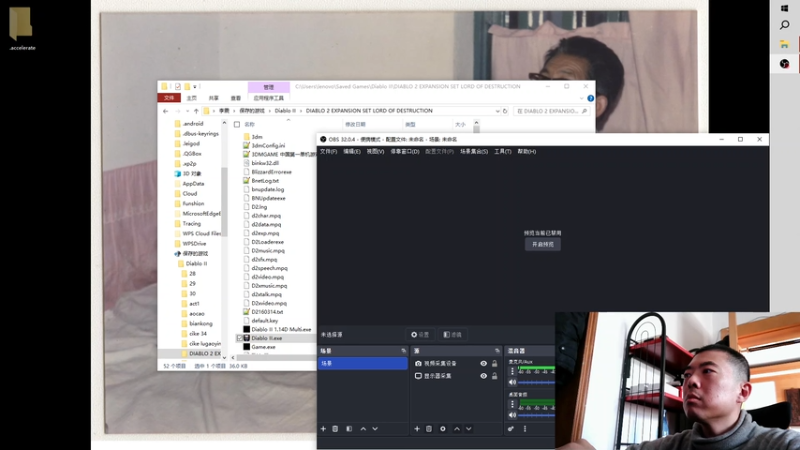Open OBS 文件(F) menu
The width and height of the screenshot is (800, 450).
coord(328,152)
